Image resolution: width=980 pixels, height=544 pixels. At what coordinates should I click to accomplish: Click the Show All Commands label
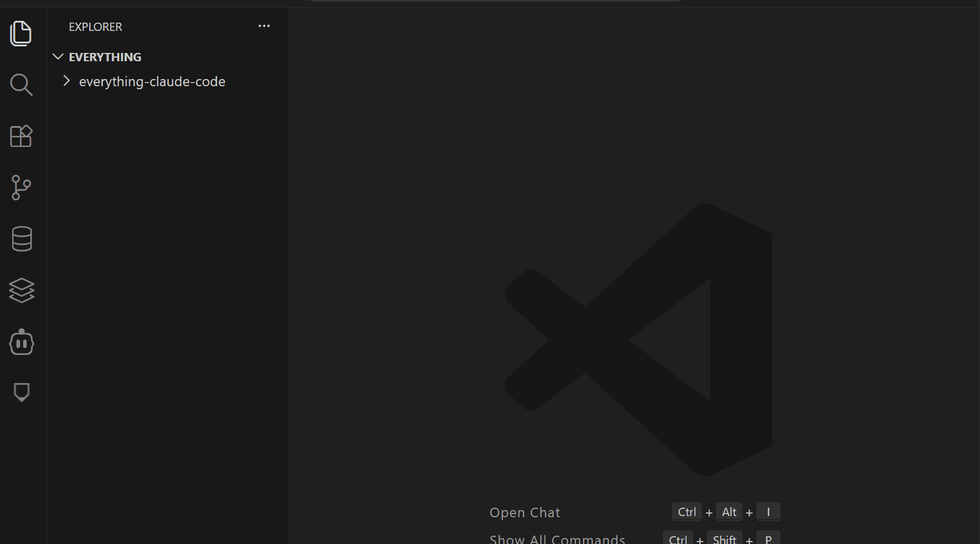558,539
